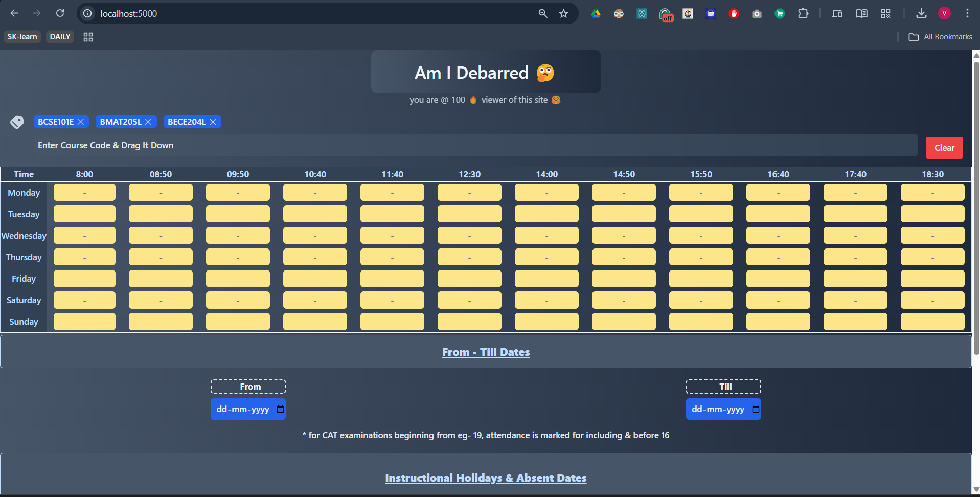Open Instructional Holidays & Absent Dates link
980x497 pixels.
(x=486, y=478)
